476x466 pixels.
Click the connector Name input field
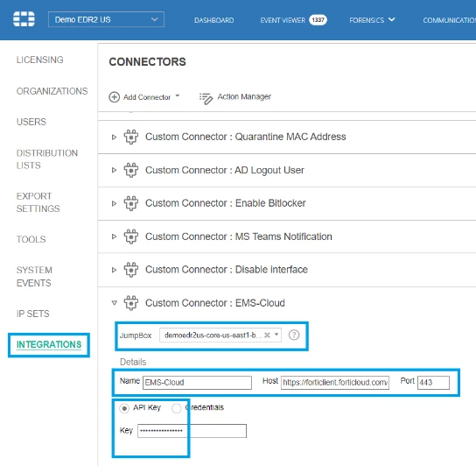pyautogui.click(x=198, y=383)
